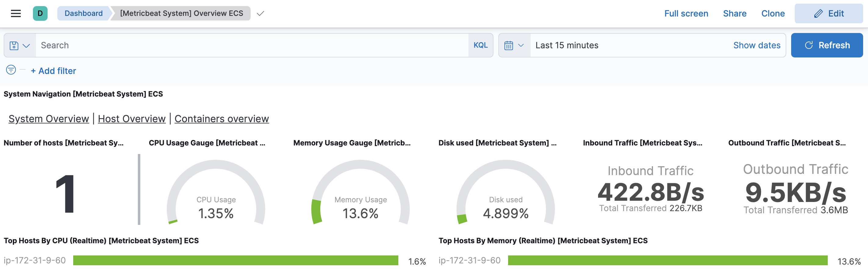Open System Overview navigation link

(49, 119)
